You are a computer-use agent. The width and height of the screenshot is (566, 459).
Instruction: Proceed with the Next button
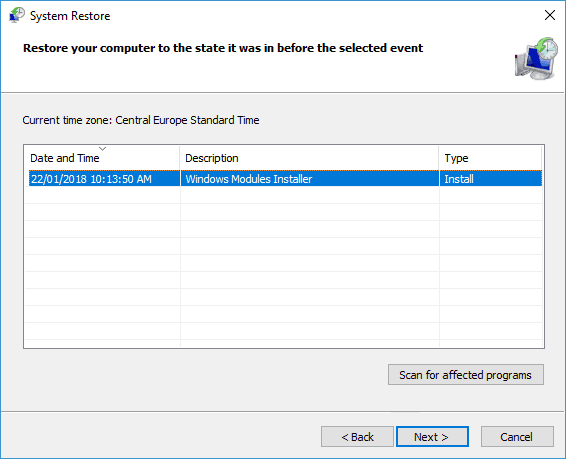[x=432, y=437]
